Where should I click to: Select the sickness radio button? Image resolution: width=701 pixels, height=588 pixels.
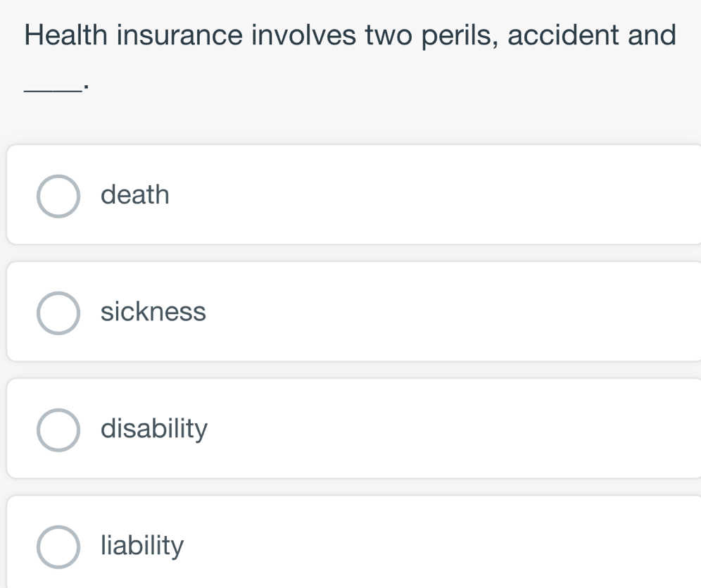coord(59,312)
